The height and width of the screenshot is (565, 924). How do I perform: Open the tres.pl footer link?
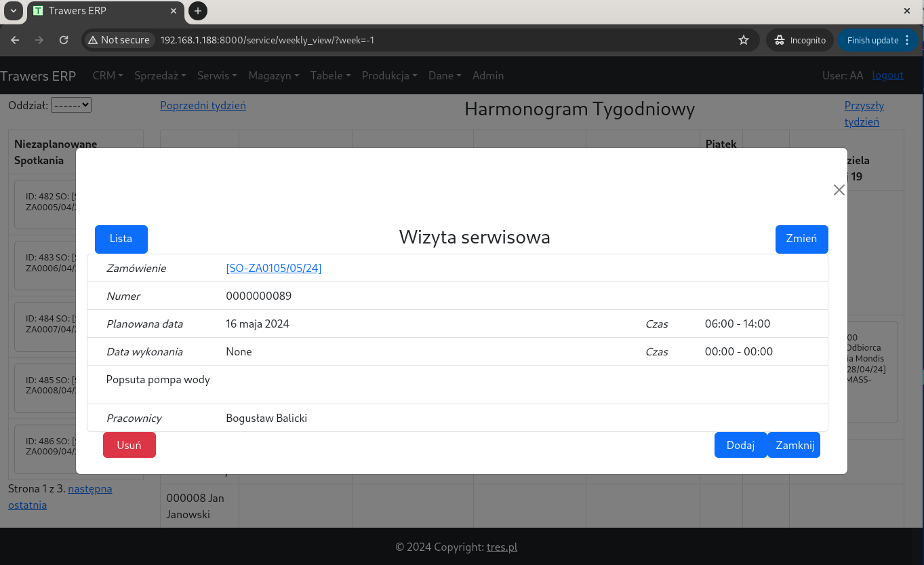click(502, 547)
